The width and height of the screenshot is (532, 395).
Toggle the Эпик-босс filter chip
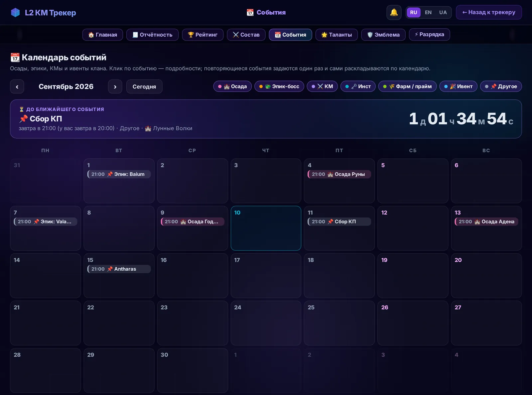click(279, 86)
